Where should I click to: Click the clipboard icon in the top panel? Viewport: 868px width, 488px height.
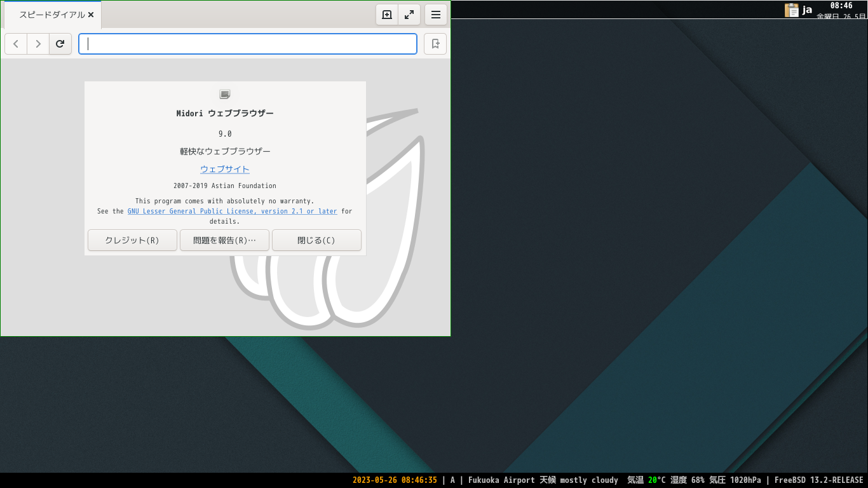click(792, 10)
